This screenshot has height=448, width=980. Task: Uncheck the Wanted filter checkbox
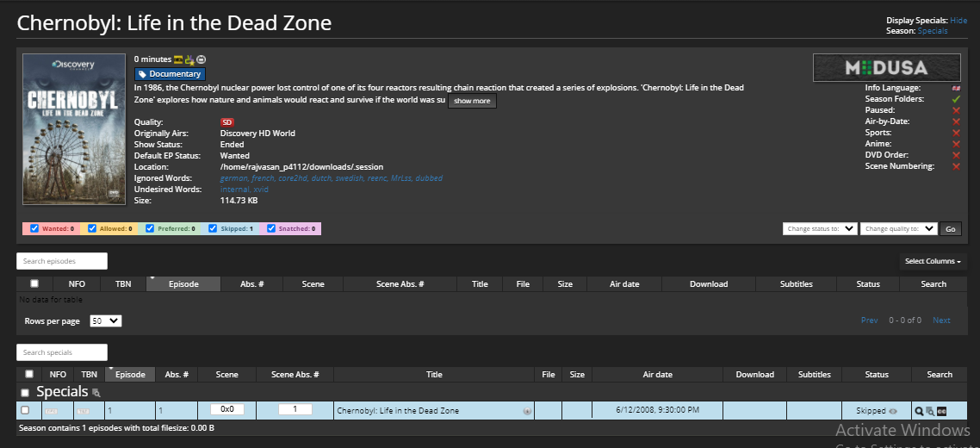34,228
